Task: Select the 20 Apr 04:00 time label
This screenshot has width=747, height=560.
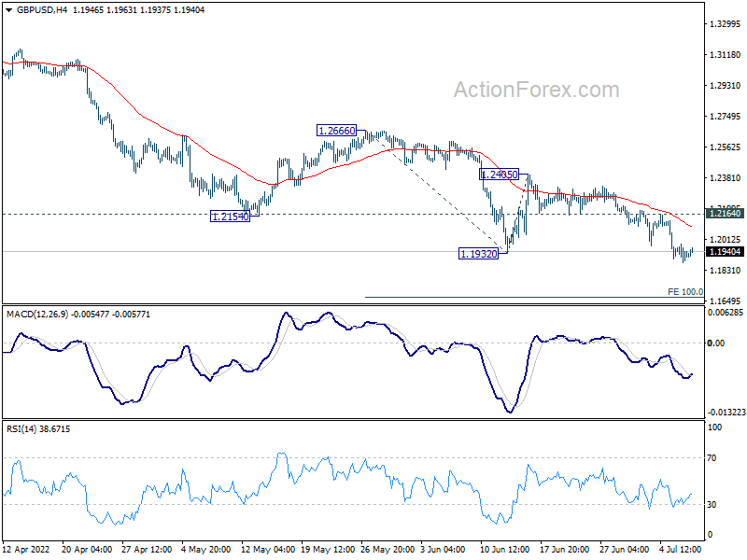Action: click(87, 549)
